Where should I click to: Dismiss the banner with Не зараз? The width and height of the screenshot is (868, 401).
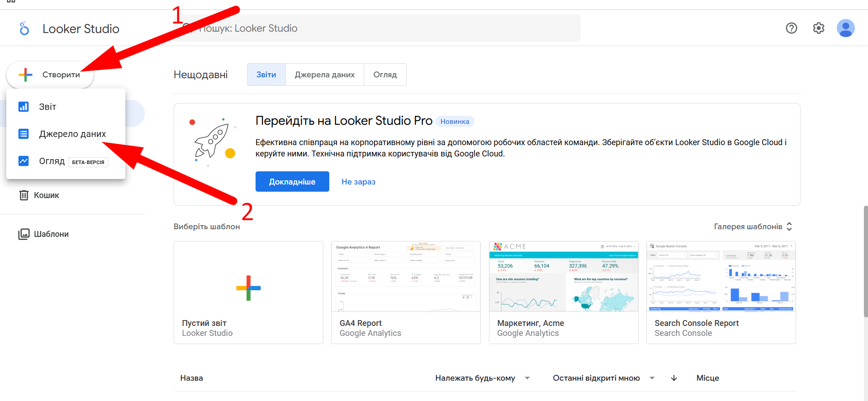(358, 182)
